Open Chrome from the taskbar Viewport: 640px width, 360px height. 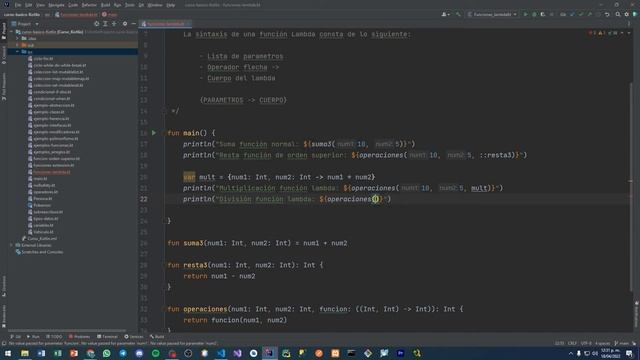coord(90,353)
